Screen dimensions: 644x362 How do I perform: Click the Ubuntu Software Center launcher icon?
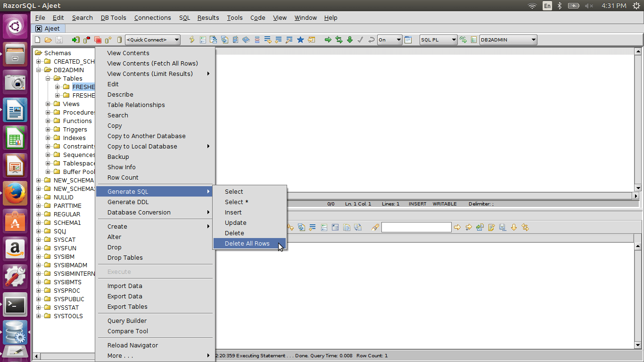15,221
